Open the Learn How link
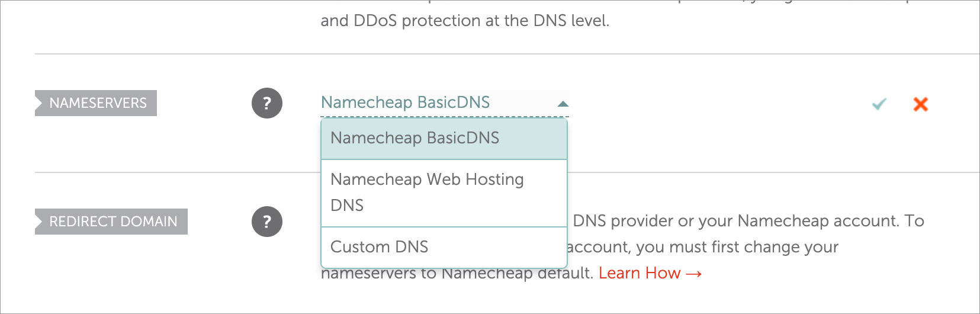Image resolution: width=980 pixels, height=314 pixels. point(650,273)
